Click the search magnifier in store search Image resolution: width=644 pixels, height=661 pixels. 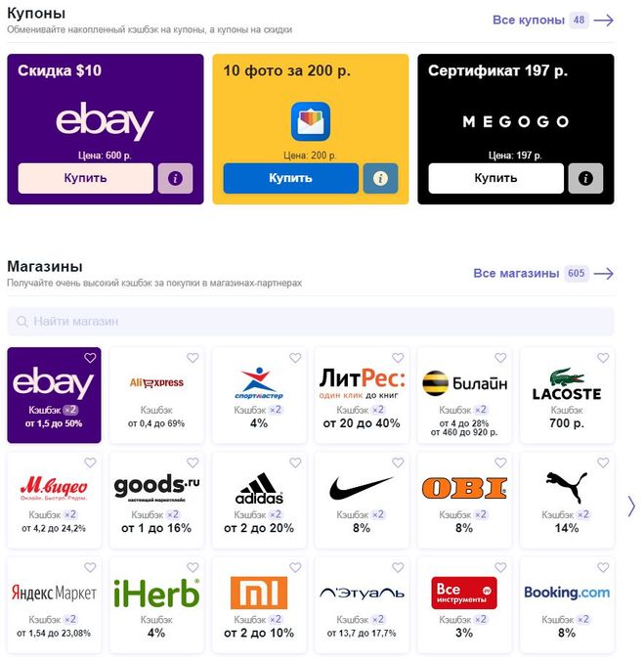click(x=21, y=322)
